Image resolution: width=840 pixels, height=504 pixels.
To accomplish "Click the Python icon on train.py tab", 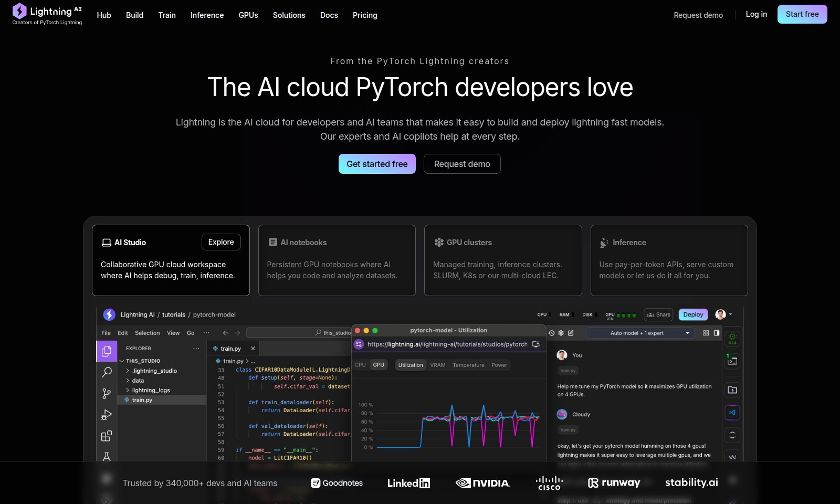I will point(215,349).
